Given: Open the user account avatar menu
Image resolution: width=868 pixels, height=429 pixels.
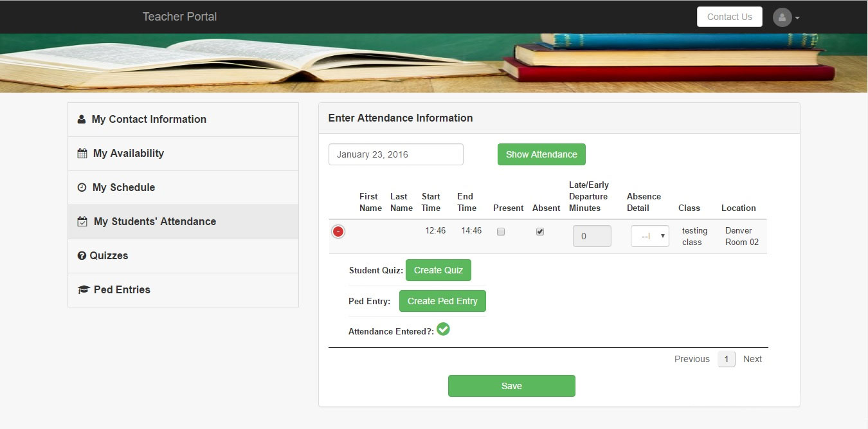Looking at the screenshot, I should tap(786, 17).
